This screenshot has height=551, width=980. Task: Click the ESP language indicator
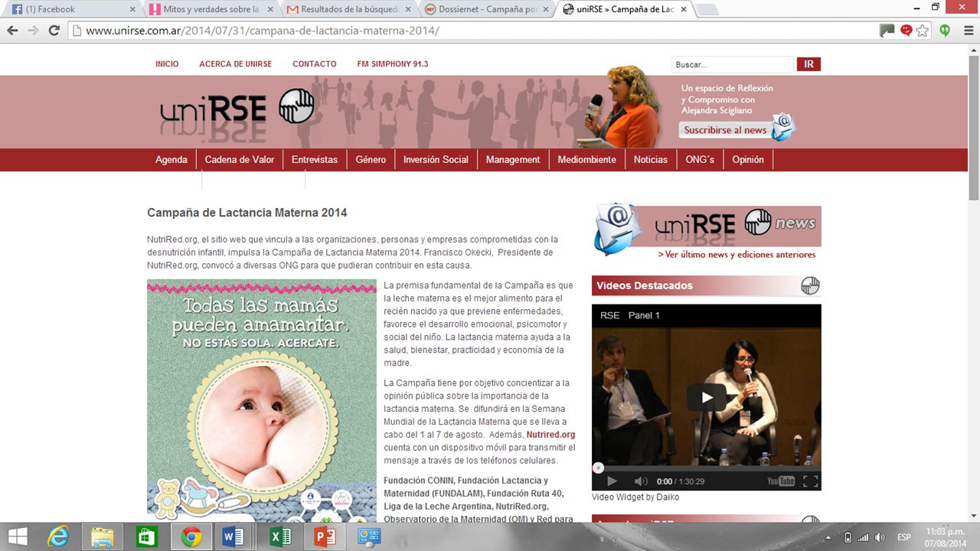904,537
